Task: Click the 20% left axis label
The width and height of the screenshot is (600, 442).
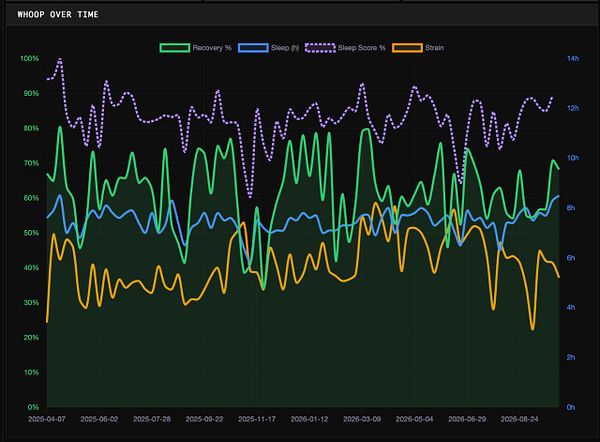Action: point(31,338)
